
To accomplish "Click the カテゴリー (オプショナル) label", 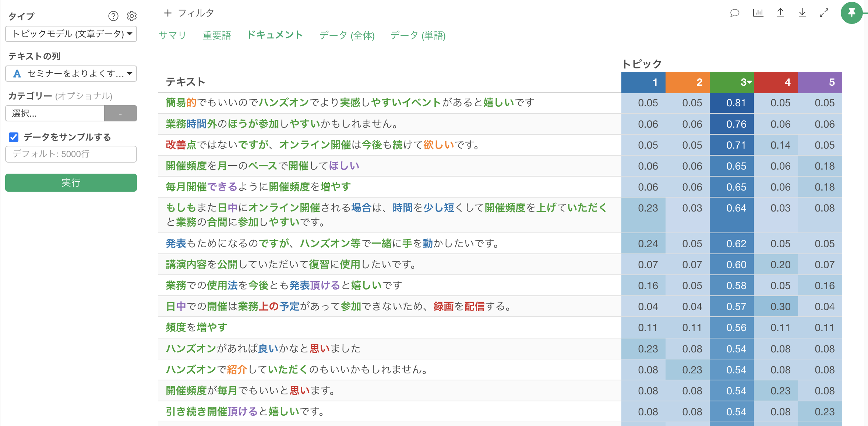I will click(x=60, y=96).
